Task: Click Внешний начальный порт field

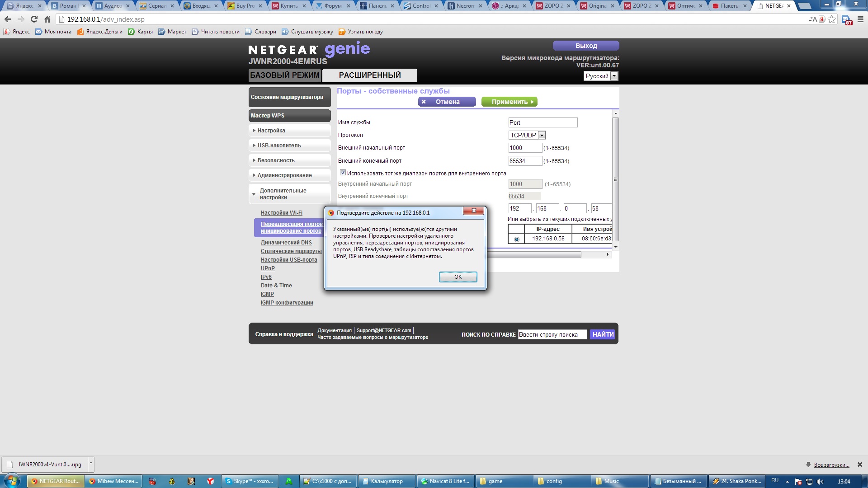Action: (x=525, y=148)
